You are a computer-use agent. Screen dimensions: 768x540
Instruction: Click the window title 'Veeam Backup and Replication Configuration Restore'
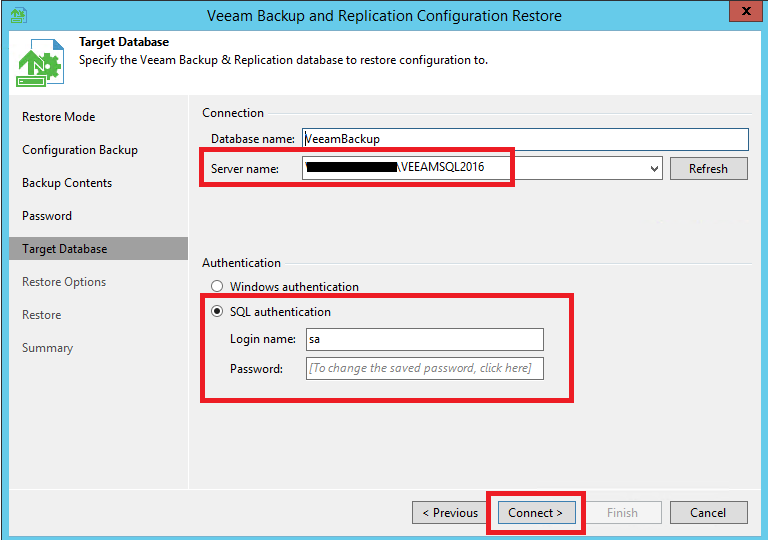tap(384, 16)
